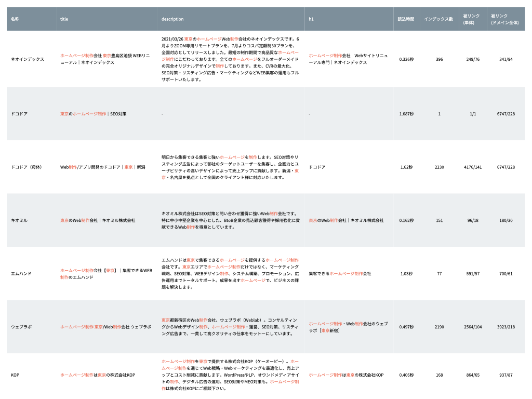Click backlink value "2564/104"

point(473,327)
